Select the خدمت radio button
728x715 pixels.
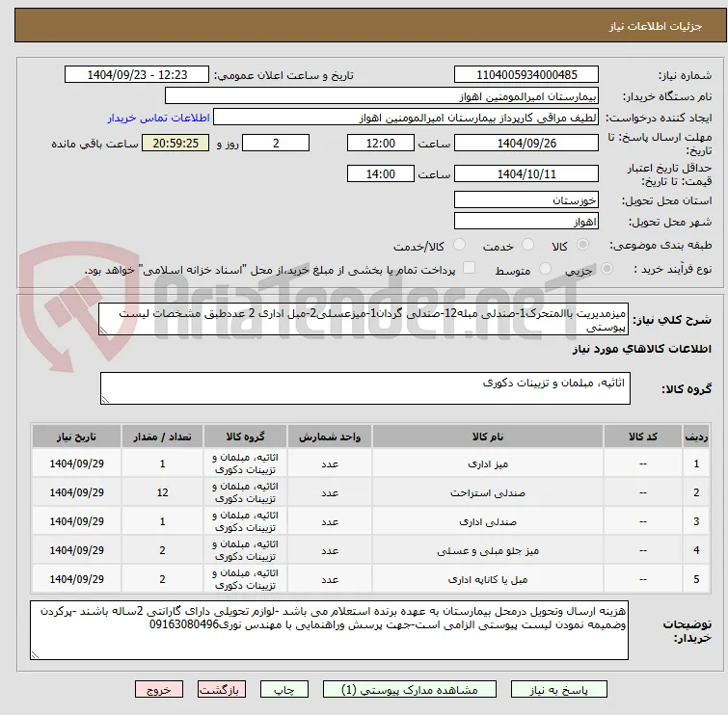click(527, 245)
